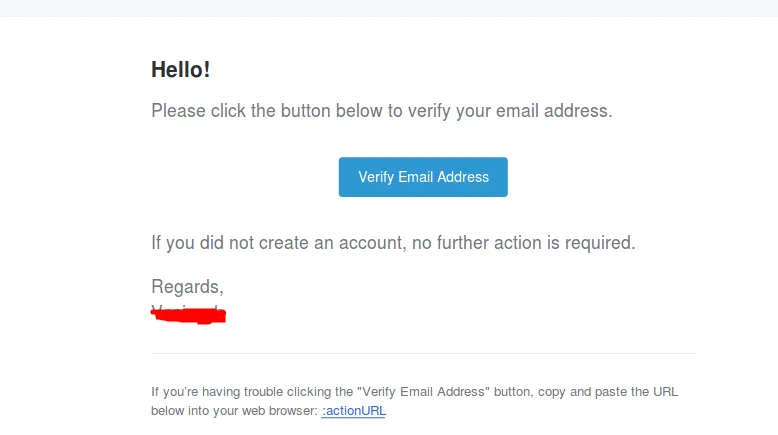Click the Hello! heading
This screenshot has width=778, height=435.
[180, 69]
